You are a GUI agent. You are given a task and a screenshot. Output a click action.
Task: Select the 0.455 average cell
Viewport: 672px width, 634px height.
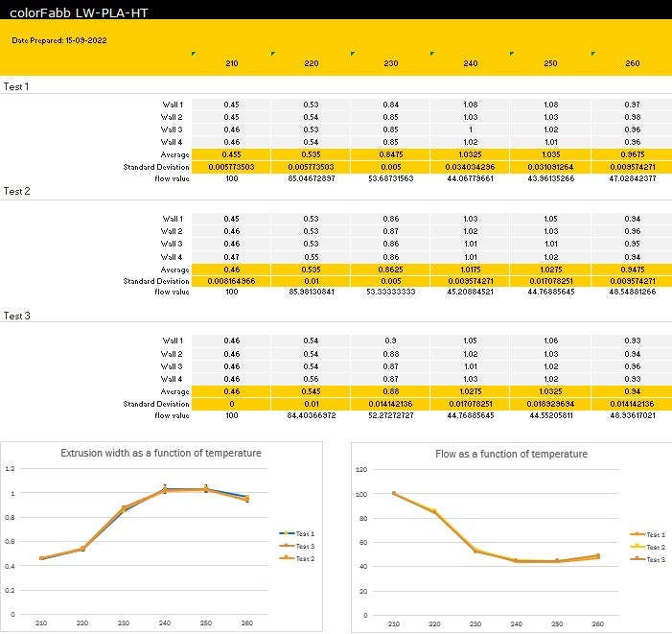pyautogui.click(x=231, y=154)
